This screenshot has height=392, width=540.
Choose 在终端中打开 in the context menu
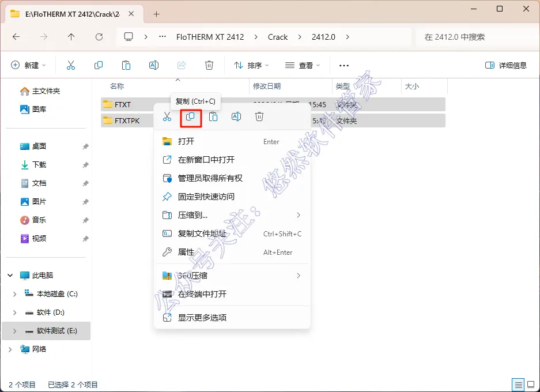point(232,294)
